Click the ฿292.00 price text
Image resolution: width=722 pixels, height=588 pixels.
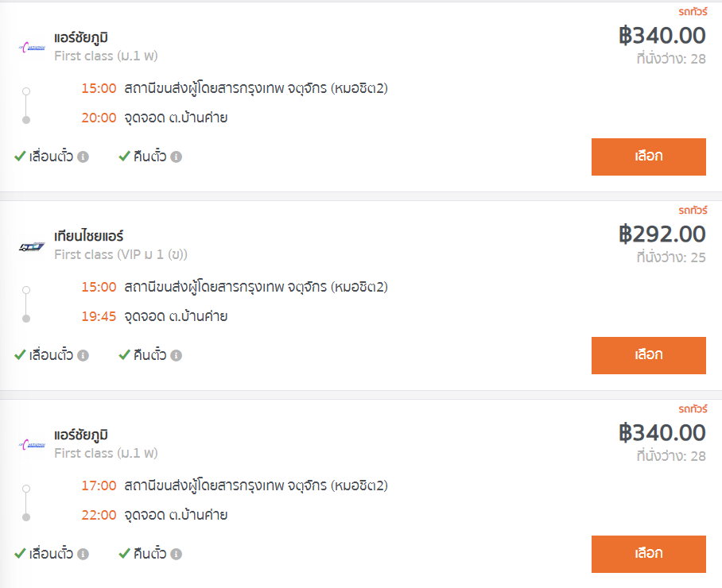662,234
